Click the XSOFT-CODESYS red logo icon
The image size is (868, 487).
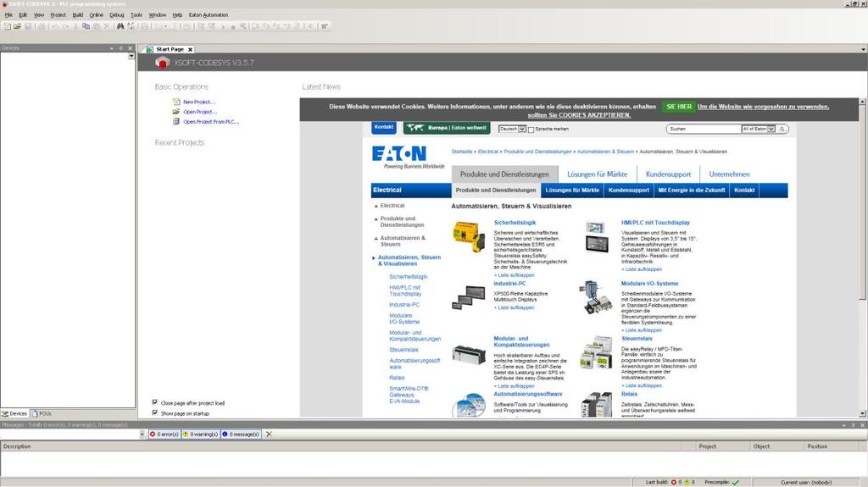tap(162, 63)
